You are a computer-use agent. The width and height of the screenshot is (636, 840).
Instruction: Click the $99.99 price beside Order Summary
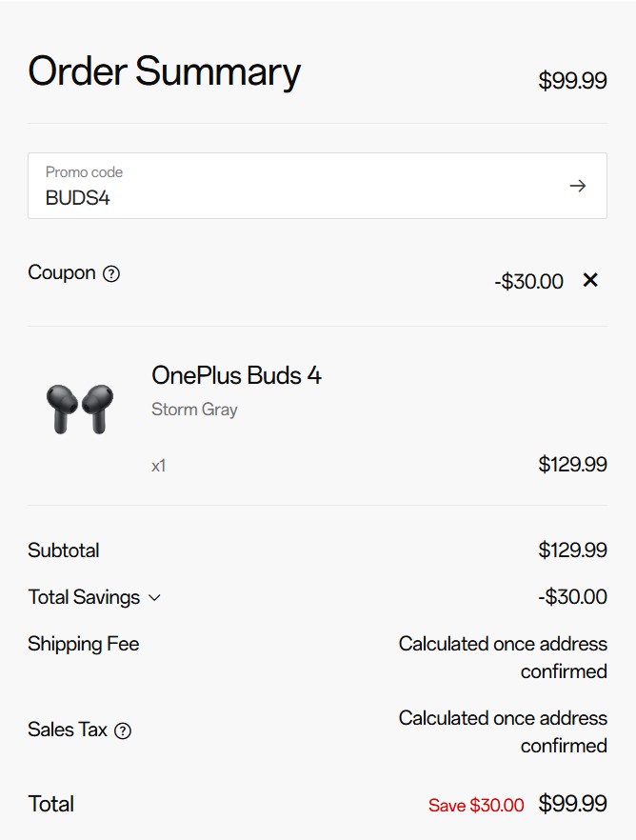pos(572,80)
